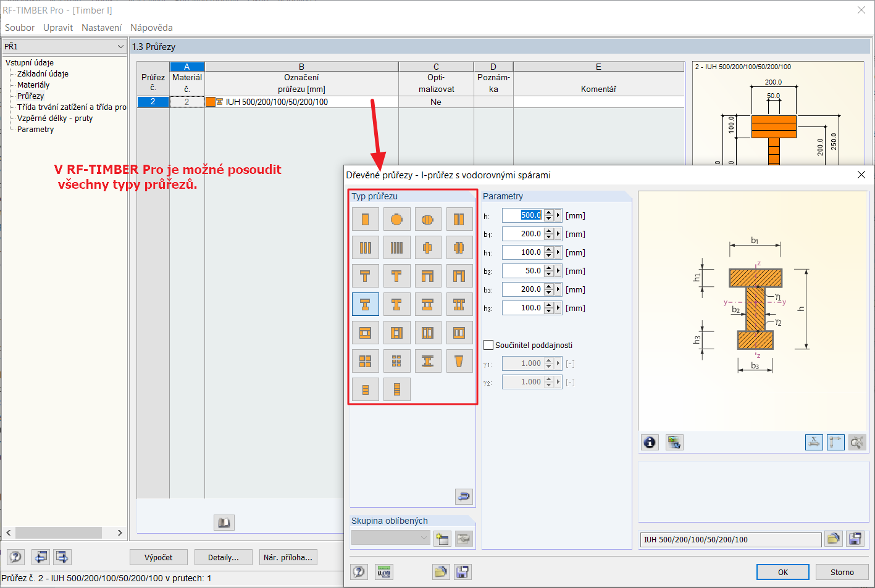Click the orange color swatch of IUH section
875x588 pixels.
click(211, 102)
